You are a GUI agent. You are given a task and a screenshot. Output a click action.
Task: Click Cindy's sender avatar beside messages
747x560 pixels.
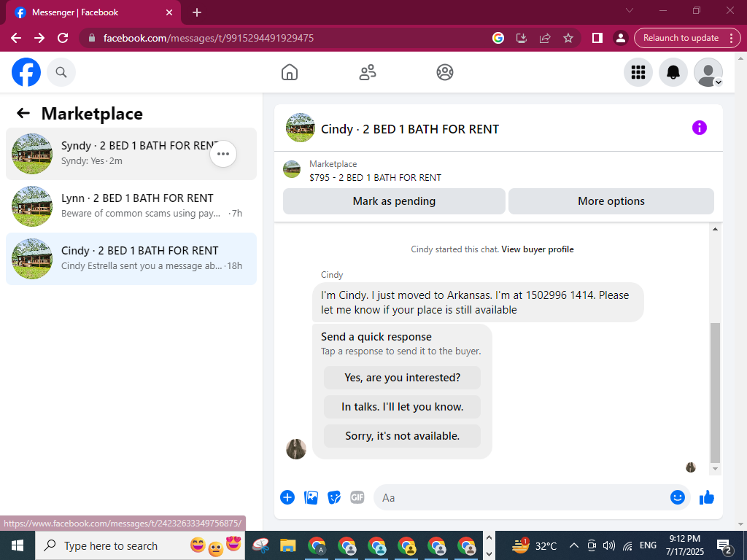296,449
